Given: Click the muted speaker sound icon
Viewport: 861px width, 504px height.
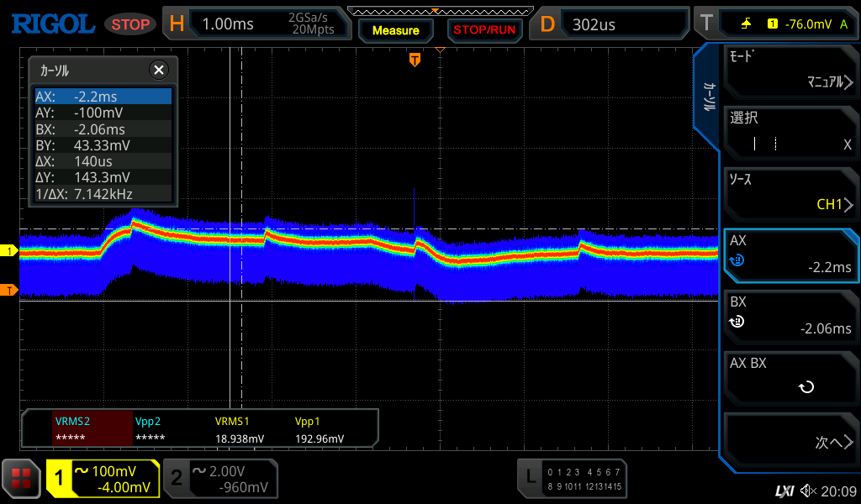Looking at the screenshot, I should point(807,491).
